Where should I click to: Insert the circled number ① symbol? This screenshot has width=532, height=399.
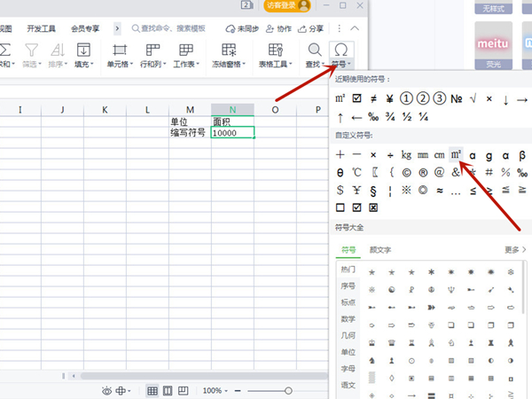[406, 98]
